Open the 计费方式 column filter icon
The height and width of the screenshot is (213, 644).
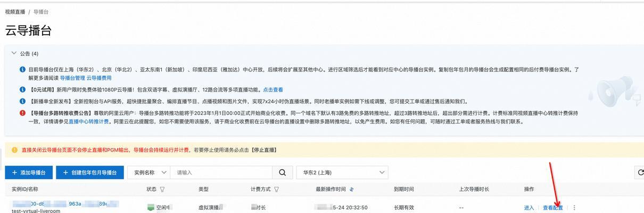277,189
